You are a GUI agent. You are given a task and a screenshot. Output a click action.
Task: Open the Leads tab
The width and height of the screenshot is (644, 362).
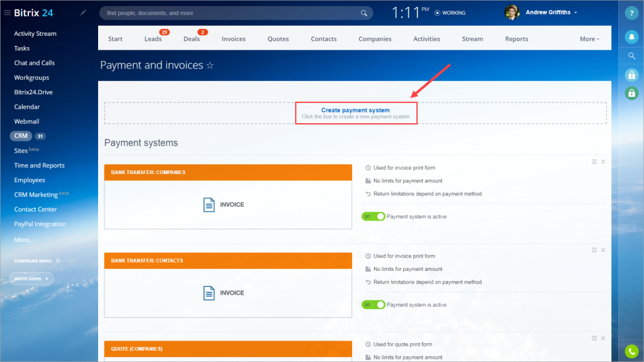click(x=153, y=38)
